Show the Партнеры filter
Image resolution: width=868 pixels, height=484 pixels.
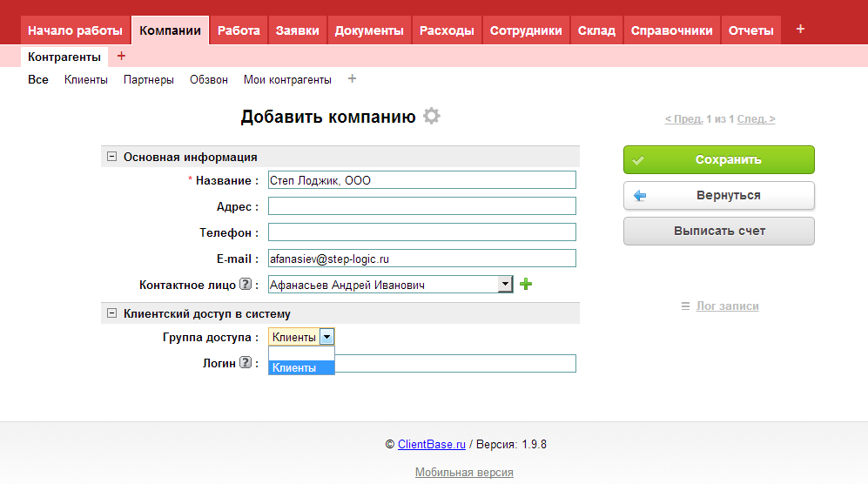tap(149, 80)
